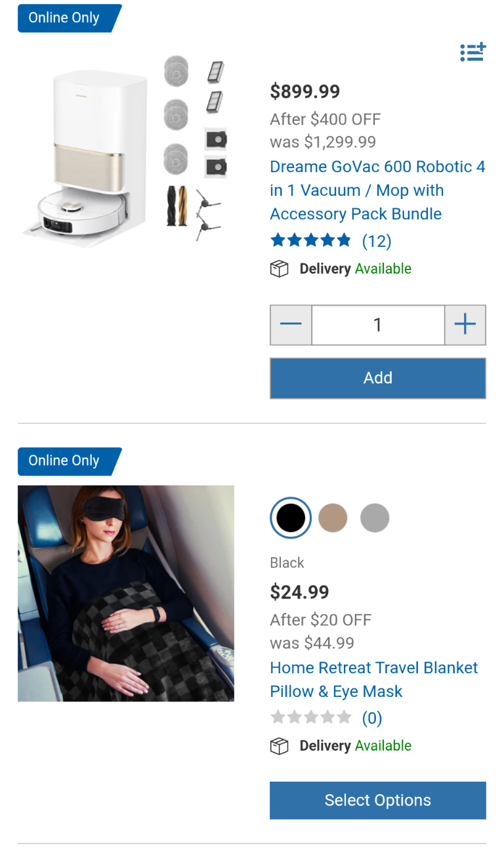This screenshot has width=504, height=848.
Task: Click the add-to-list icon
Action: point(472,52)
